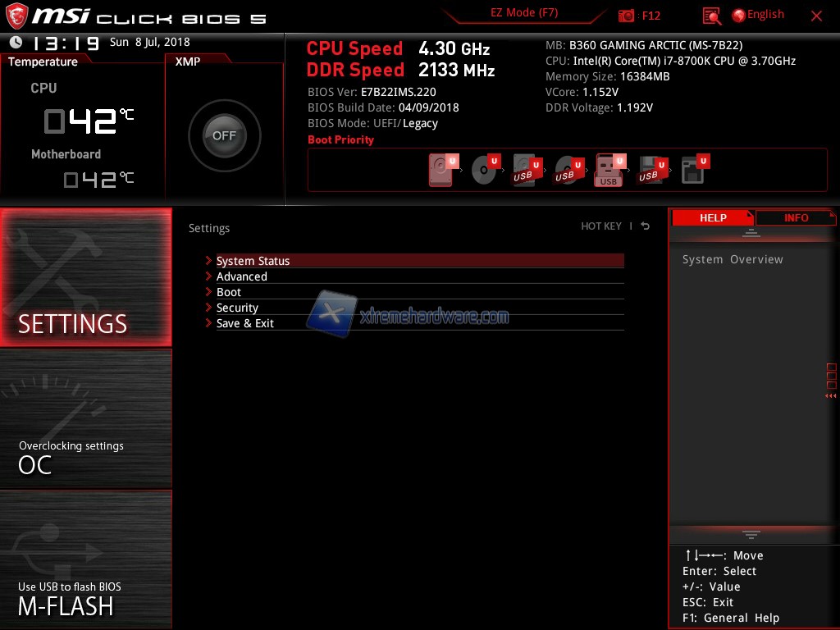Viewport: 840px width, 630px height.
Task: Select the CD/DVD boot device icon
Action: [484, 171]
